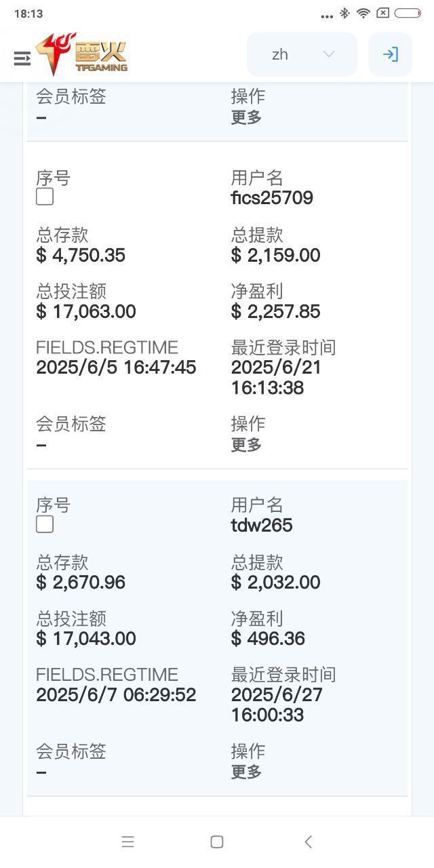Tap the Android back arrow icon
This screenshot has width=434, height=868.
click(x=308, y=842)
